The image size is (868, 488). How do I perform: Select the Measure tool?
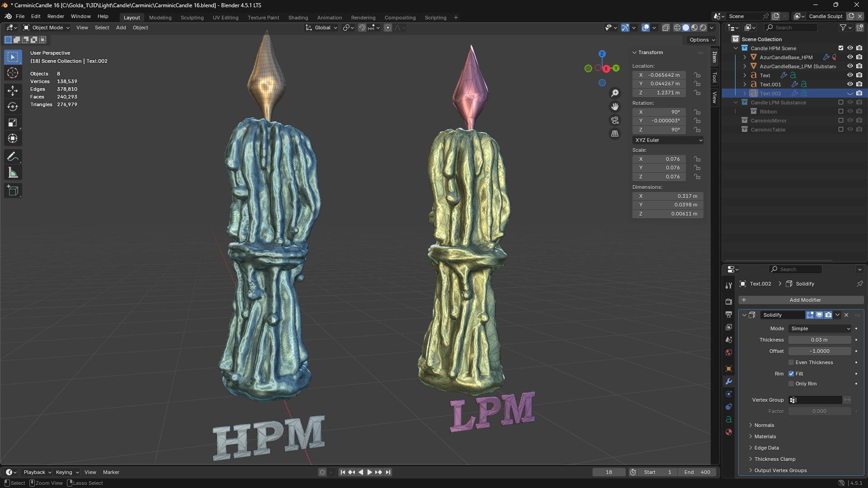tap(13, 172)
